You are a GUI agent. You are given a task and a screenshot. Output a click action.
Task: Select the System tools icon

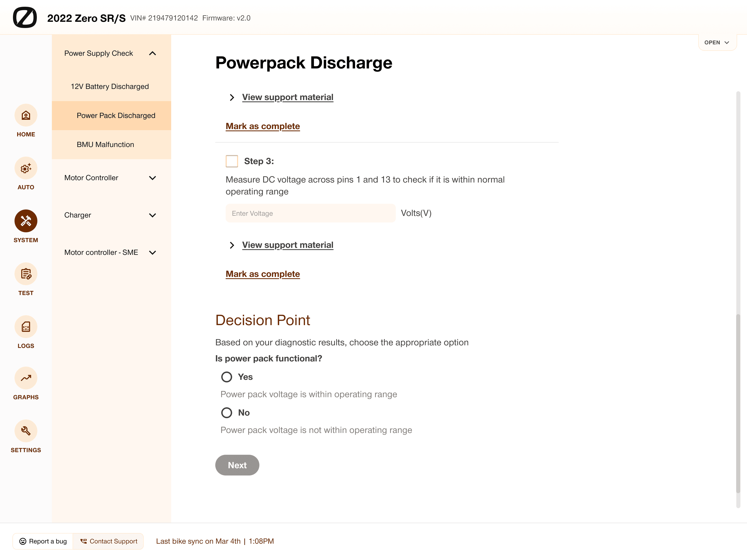(26, 221)
